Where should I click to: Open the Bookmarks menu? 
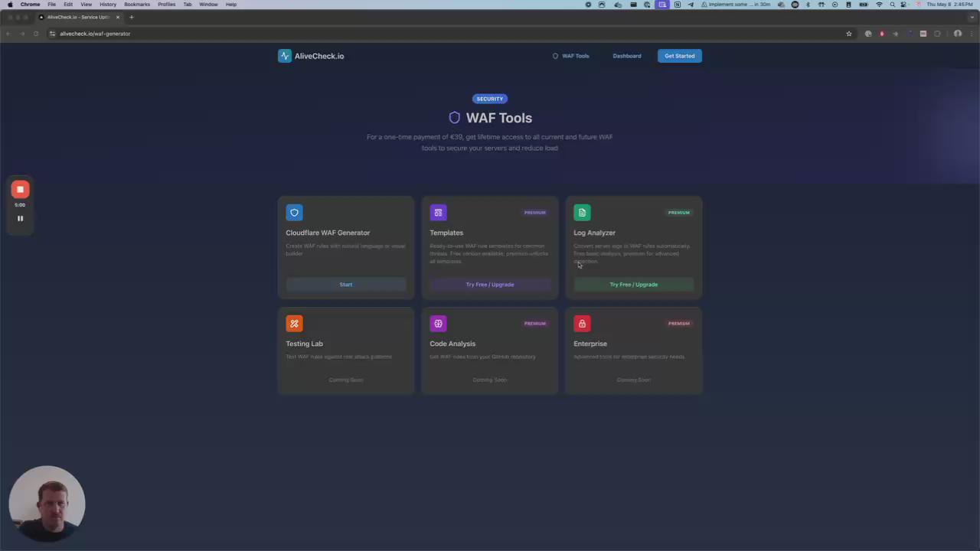coord(137,5)
